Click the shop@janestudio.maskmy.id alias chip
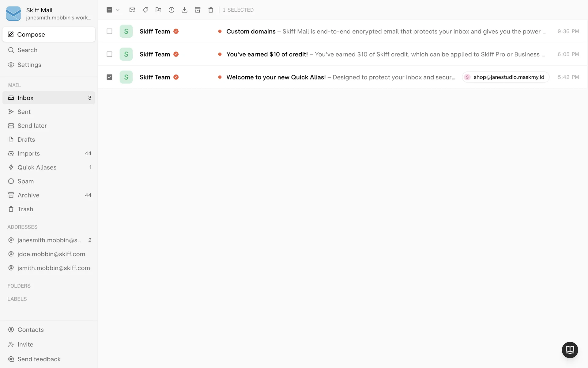Viewport: 588px width, 368px height. 506,77
